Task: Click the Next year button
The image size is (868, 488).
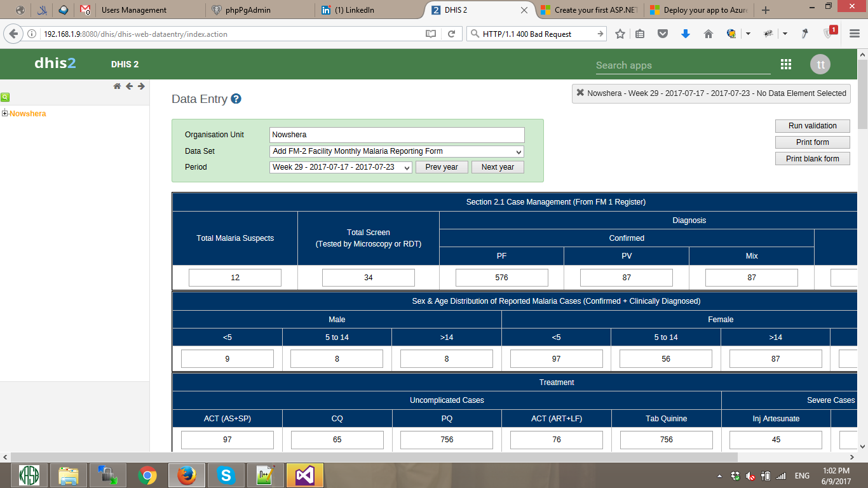Action: 498,167
